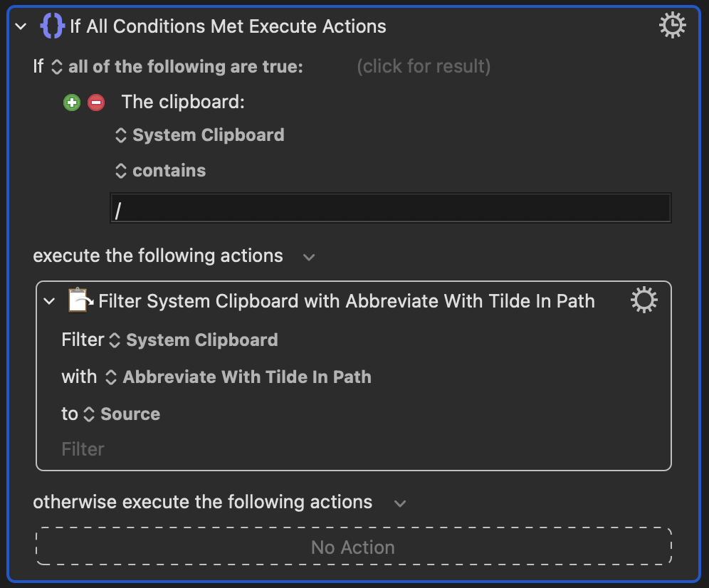Click the green add condition plus icon
Viewport: 709px width, 588px height.
(72, 103)
